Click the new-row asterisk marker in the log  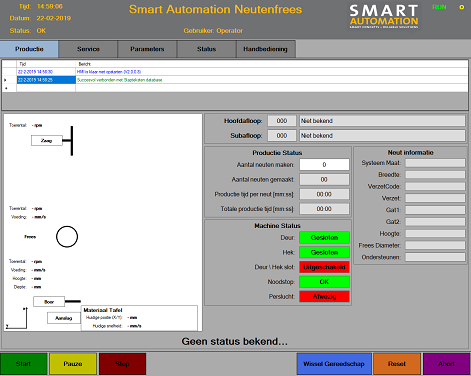(x=6, y=88)
